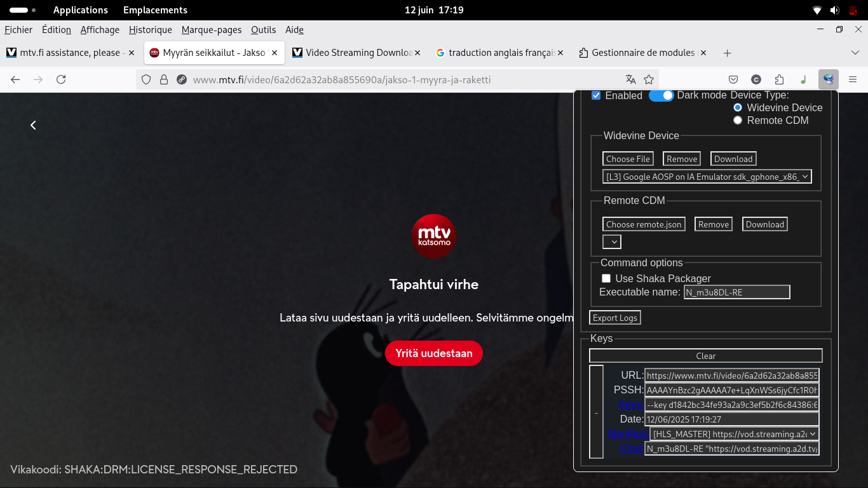This screenshot has height=488, width=868.
Task: Expand the HLS_MASTER manifest dropdown
Action: pos(734,434)
